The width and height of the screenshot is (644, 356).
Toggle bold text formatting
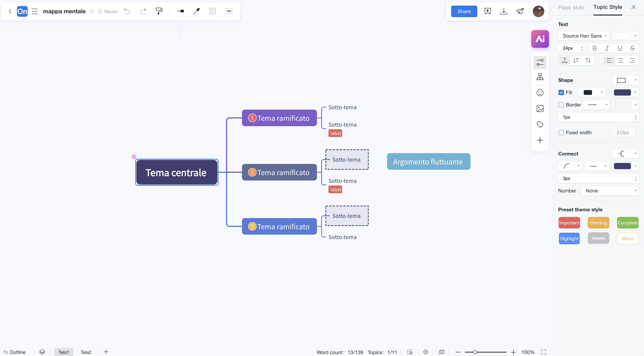click(x=595, y=48)
